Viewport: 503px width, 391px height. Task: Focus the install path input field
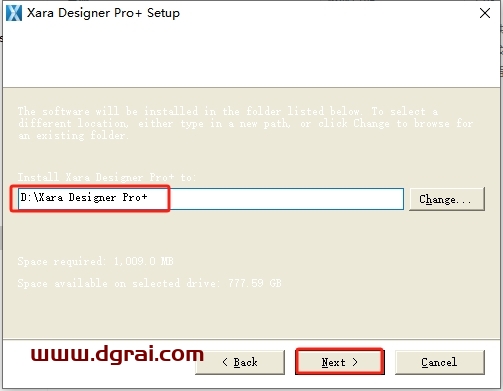point(211,199)
